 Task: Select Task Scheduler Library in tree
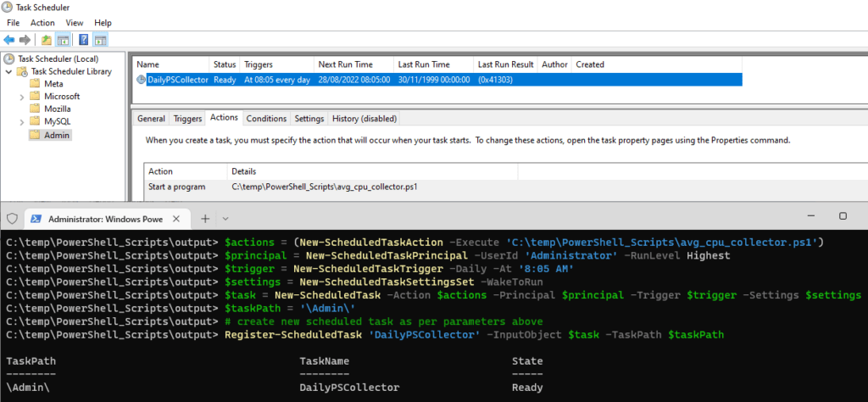point(71,71)
